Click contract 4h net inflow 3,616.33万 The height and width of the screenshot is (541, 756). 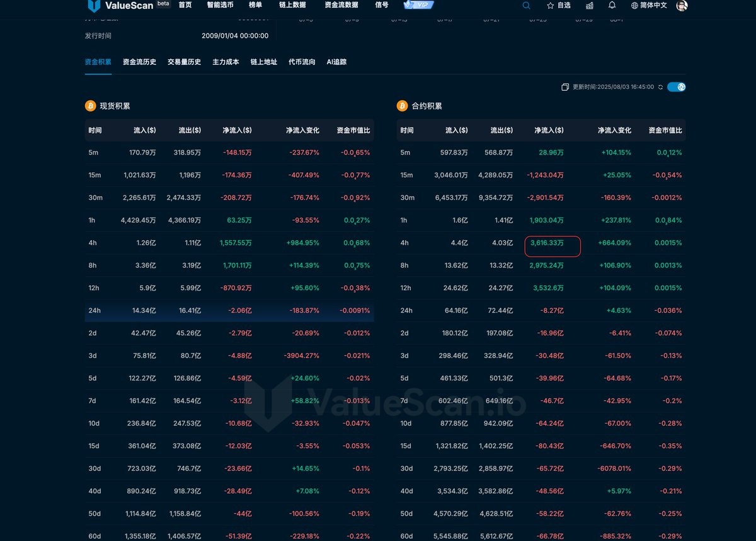(x=547, y=243)
